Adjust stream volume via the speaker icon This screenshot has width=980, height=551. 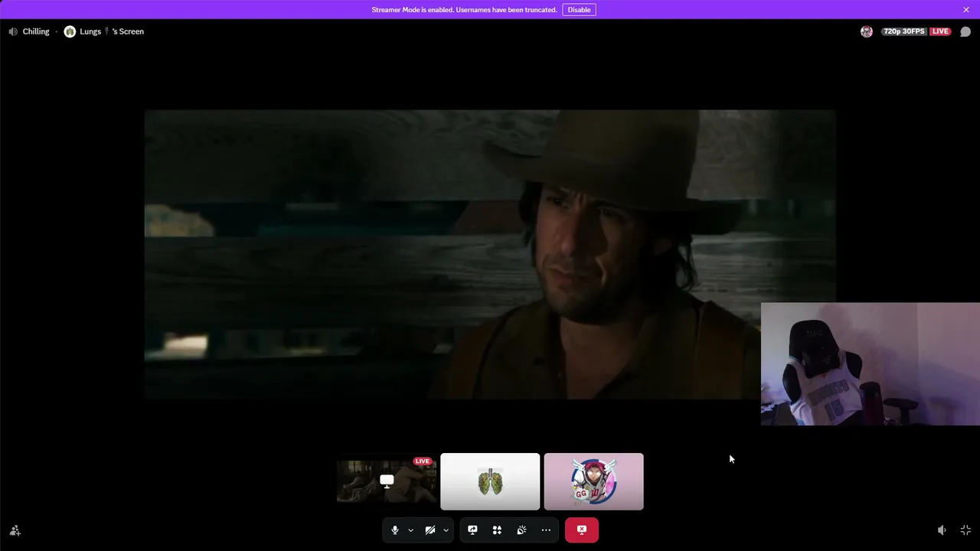click(942, 530)
